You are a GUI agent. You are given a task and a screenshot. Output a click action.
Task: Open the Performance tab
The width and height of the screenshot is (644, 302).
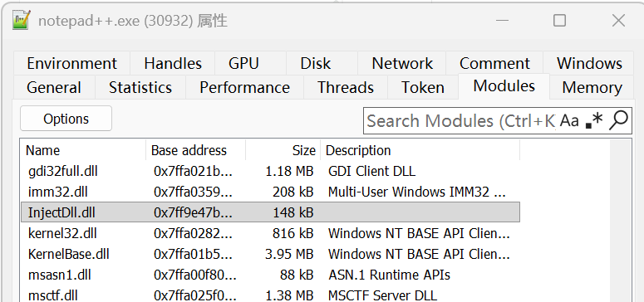[x=244, y=87]
